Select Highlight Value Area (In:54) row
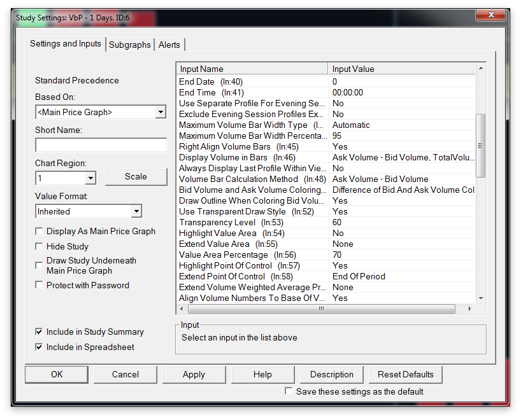The image size is (521, 420). tap(326, 233)
